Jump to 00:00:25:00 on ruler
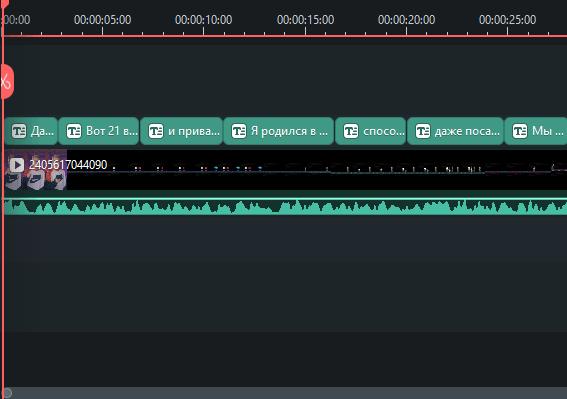This screenshot has height=399, width=567. point(507,20)
